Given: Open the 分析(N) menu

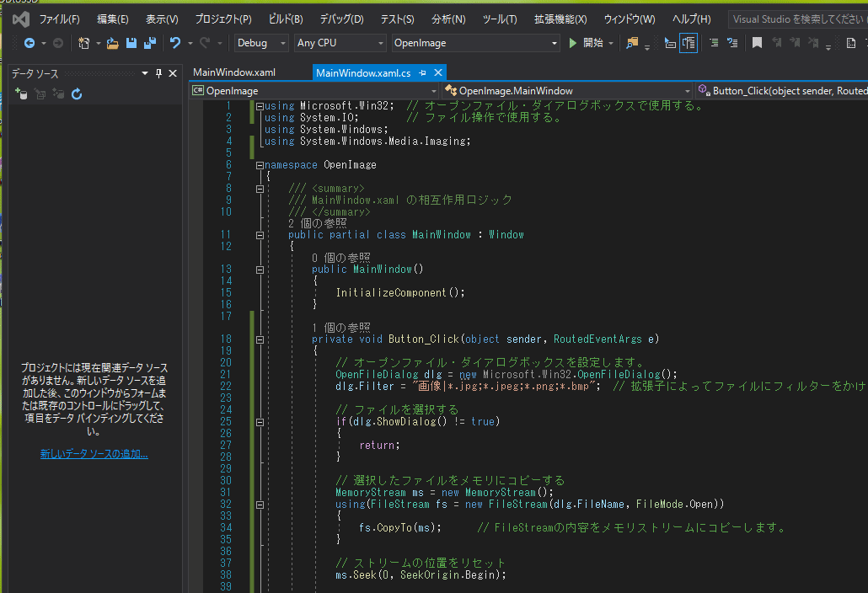Looking at the screenshot, I should (x=448, y=19).
